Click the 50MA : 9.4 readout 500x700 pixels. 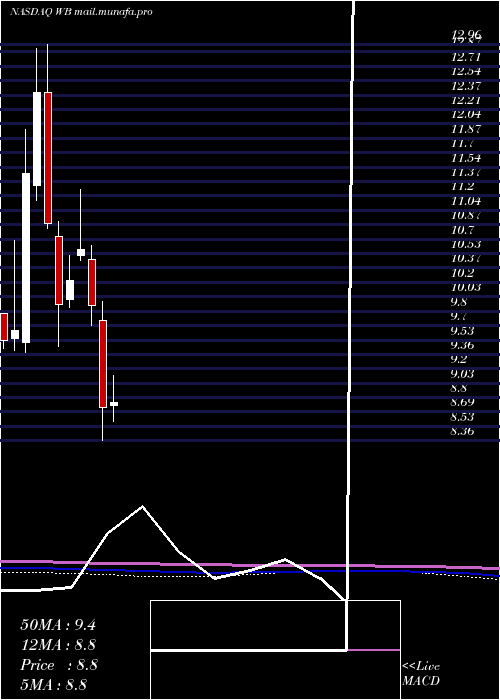[x=58, y=625]
